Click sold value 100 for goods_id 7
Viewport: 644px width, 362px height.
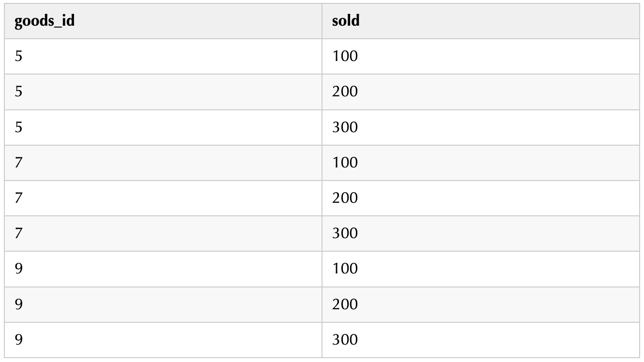345,163
